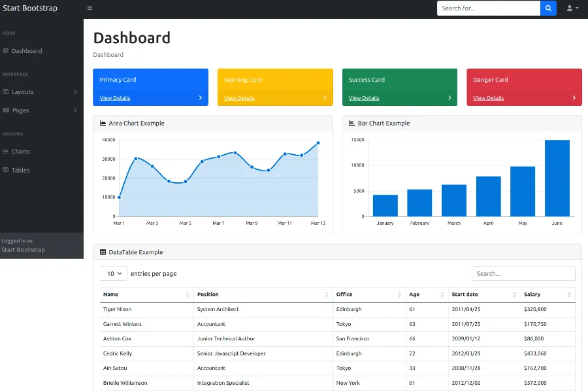
Task: Click the Danger Card arrow icon
Action: coord(574,98)
